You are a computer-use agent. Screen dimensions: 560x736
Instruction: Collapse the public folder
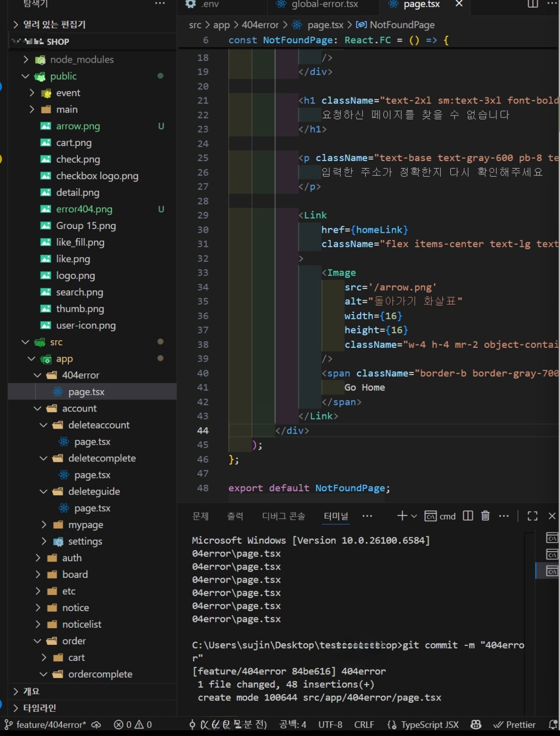coord(63,76)
